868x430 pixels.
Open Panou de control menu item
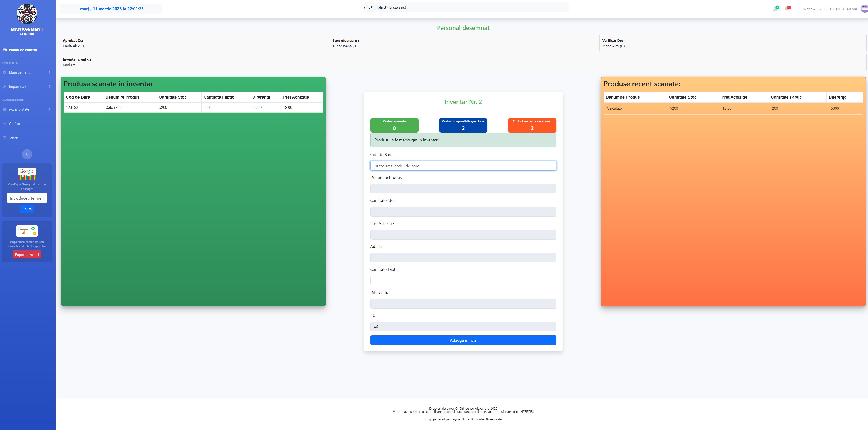[x=23, y=50]
